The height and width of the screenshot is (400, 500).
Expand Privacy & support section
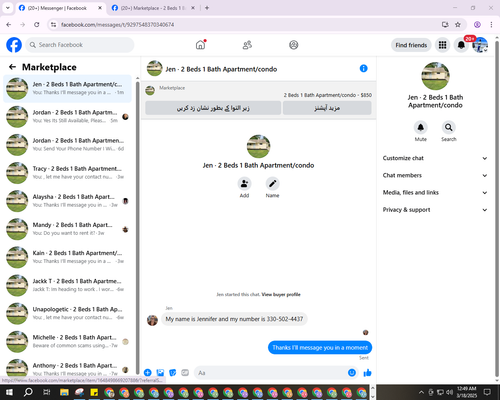[x=435, y=210]
